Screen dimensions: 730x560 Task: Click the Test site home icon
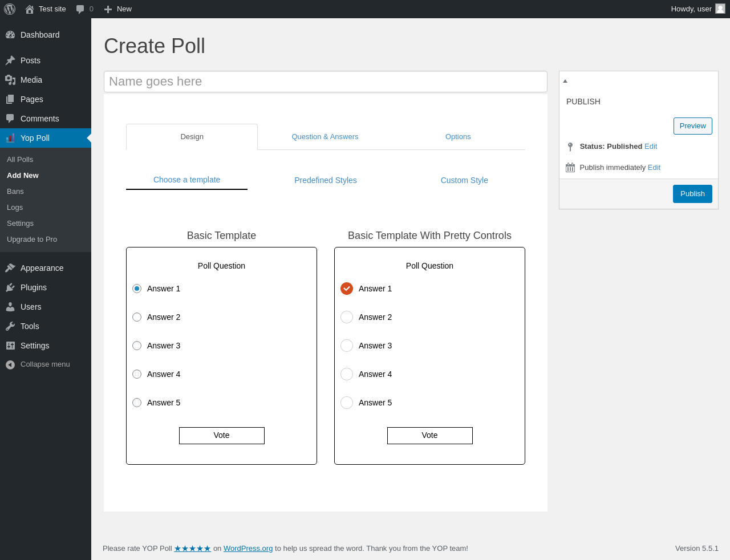[x=30, y=9]
